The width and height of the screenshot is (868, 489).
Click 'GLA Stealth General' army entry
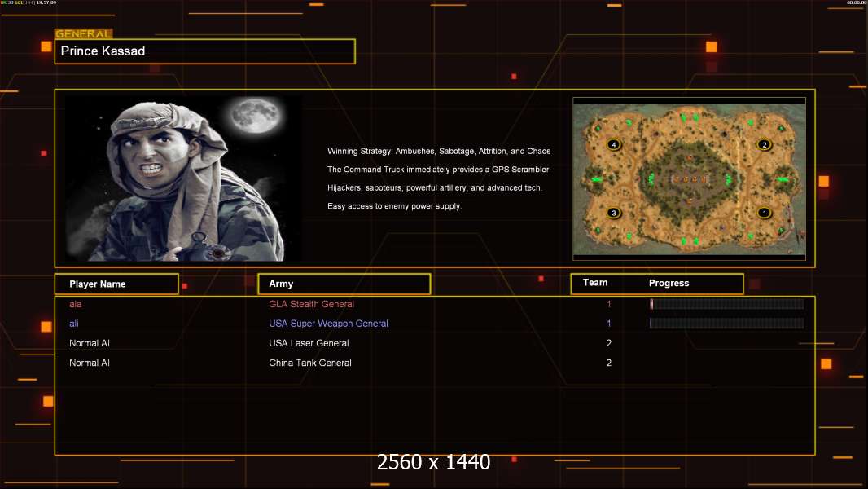[311, 304]
